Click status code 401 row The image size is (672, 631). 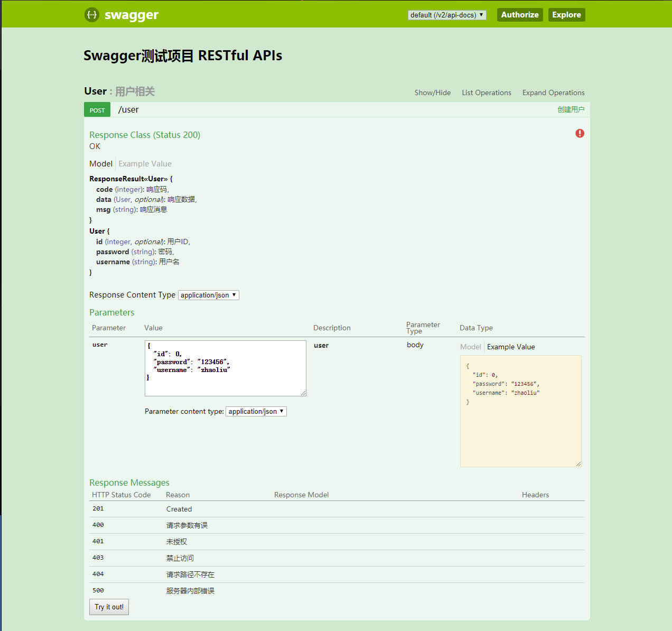point(337,542)
